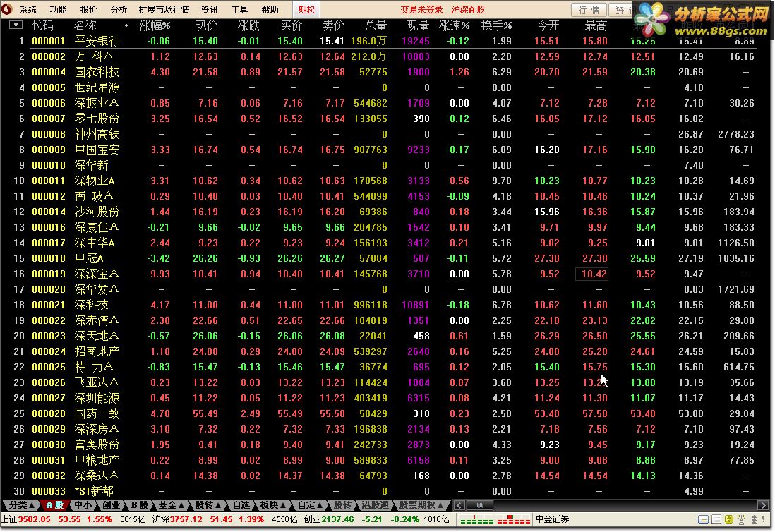775x532 pixels.
Task: Click the 中金证券 status bar label
Action: click(553, 519)
